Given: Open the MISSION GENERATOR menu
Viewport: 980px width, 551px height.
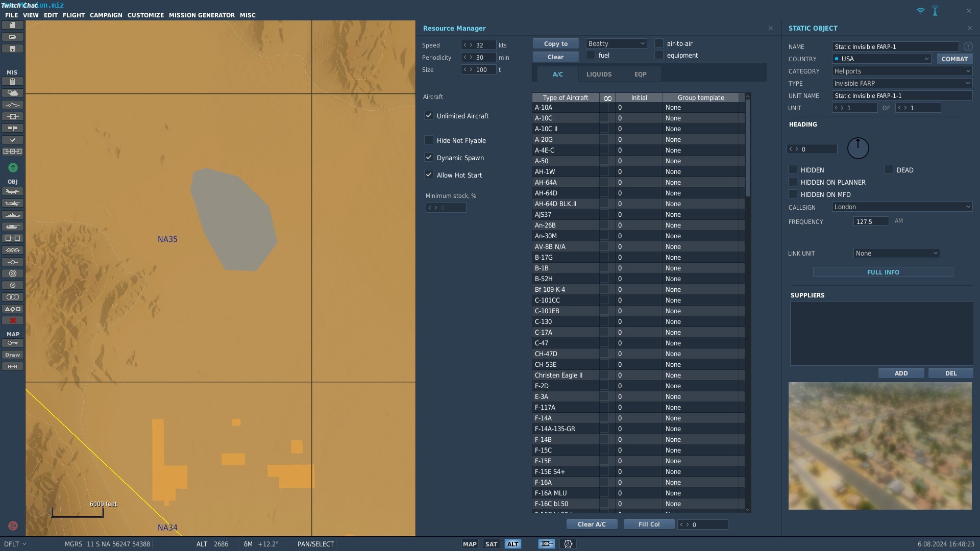Looking at the screenshot, I should tap(202, 15).
